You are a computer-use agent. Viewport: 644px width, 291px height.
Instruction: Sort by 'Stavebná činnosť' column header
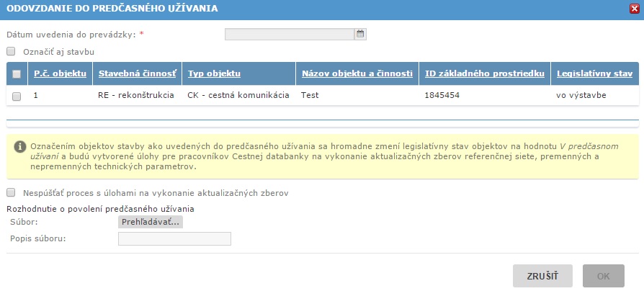137,73
